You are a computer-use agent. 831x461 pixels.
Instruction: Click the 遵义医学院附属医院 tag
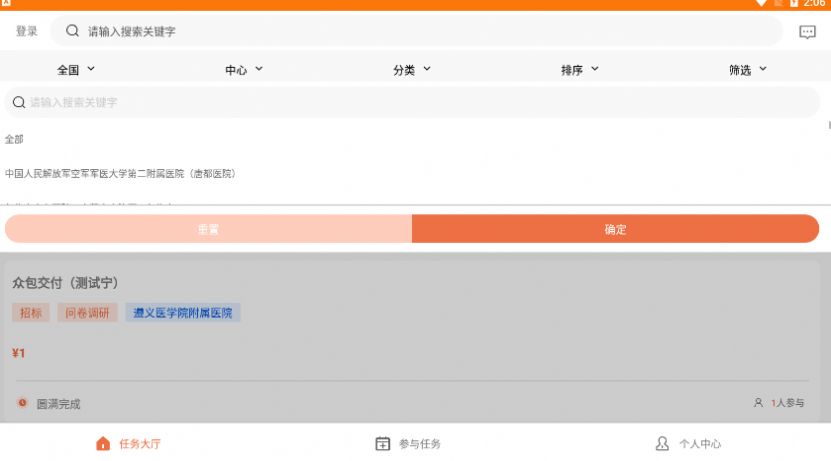tap(182, 313)
